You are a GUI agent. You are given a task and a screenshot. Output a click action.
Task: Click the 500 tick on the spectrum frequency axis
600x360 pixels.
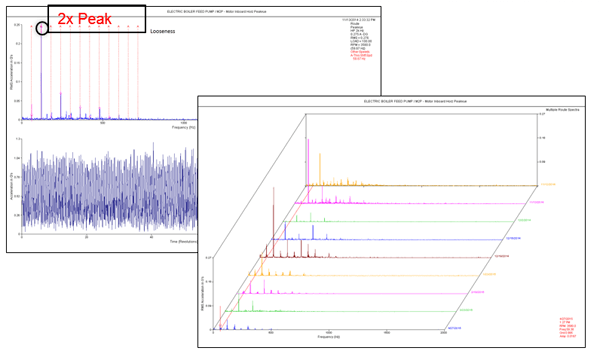click(102, 123)
